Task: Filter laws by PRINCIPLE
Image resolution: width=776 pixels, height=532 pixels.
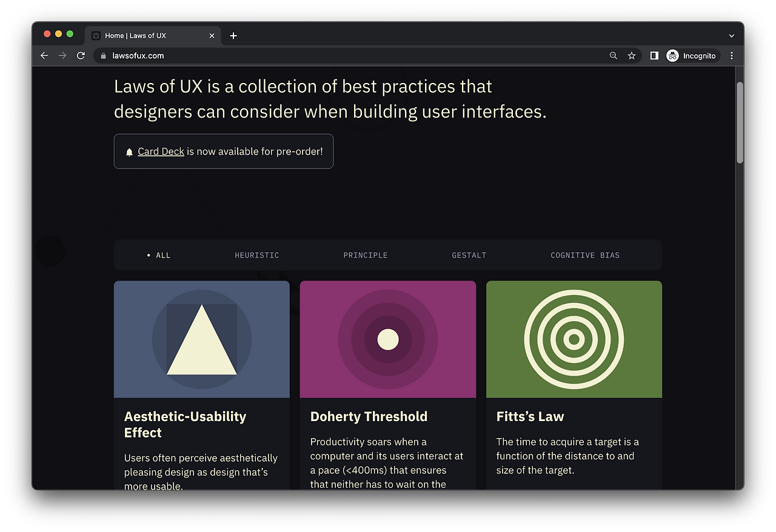Action: [366, 255]
